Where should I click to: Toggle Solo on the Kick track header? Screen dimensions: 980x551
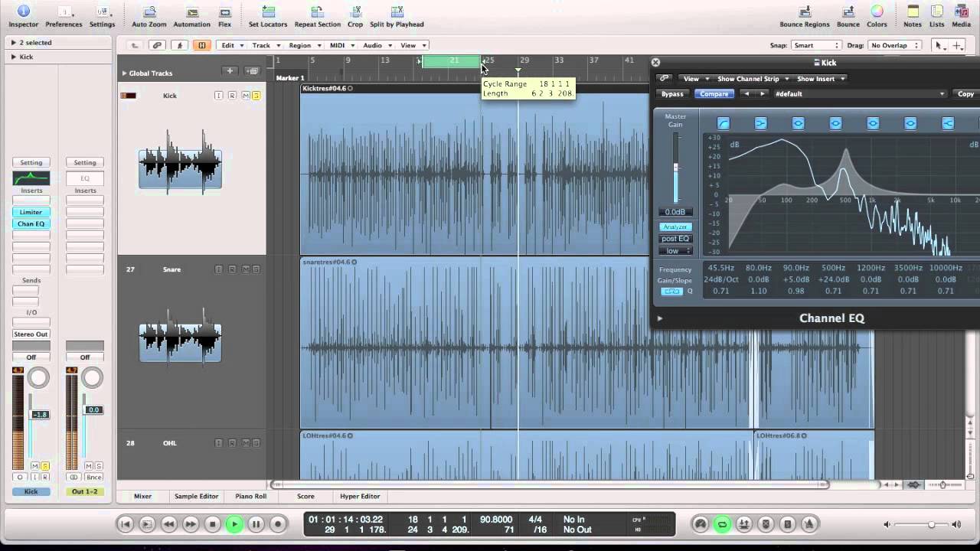pyautogui.click(x=256, y=96)
